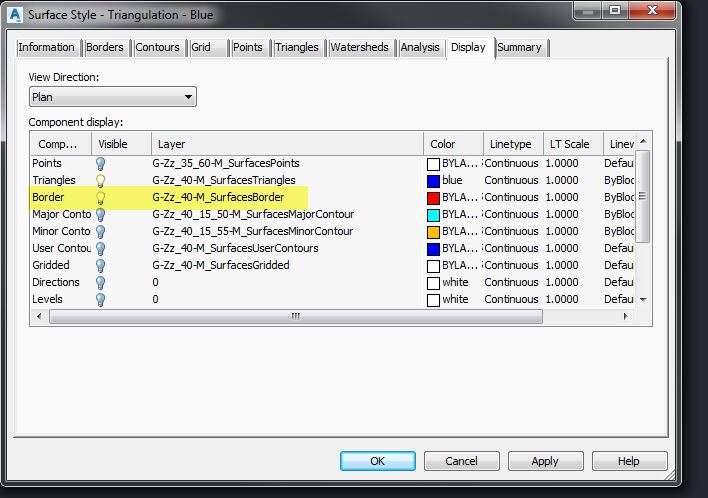Click layer 0 in the Directions row
The image size is (708, 498).
click(155, 282)
